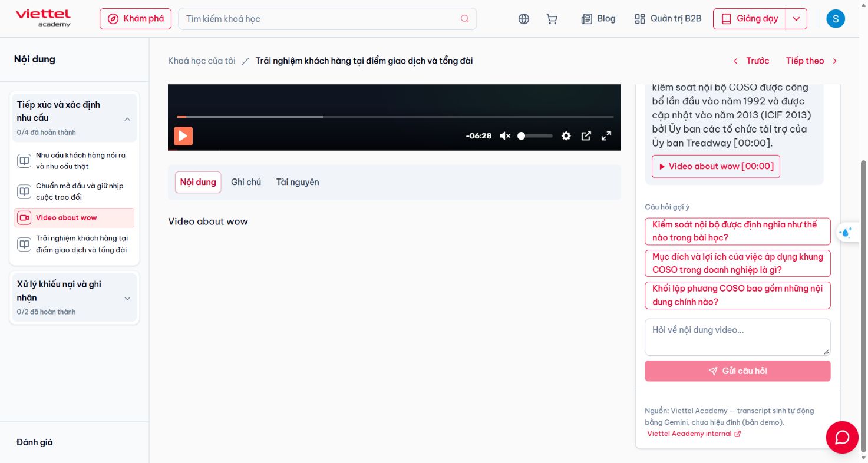Go to next lesson via Tiếp theo

pos(811,61)
